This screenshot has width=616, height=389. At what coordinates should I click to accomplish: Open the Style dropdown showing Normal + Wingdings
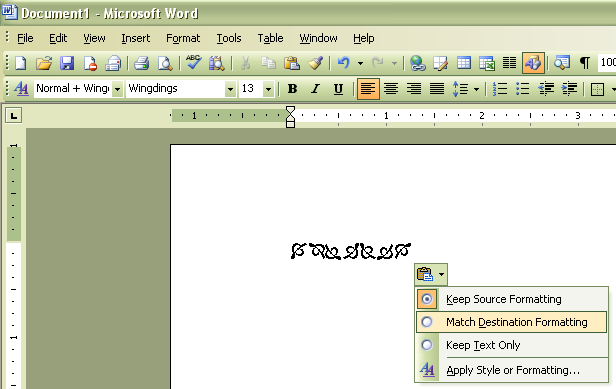click(117, 89)
